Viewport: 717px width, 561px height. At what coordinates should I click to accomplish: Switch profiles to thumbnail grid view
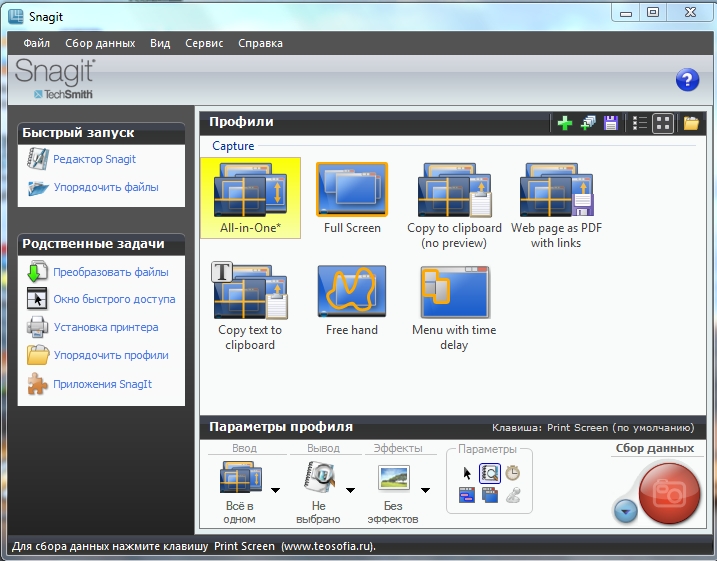coord(663,123)
